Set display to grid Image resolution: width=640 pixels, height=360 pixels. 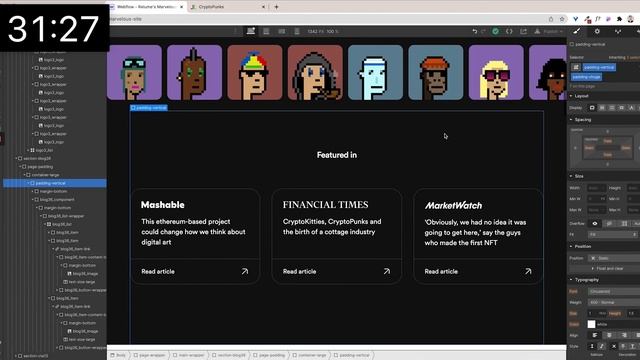click(x=612, y=108)
